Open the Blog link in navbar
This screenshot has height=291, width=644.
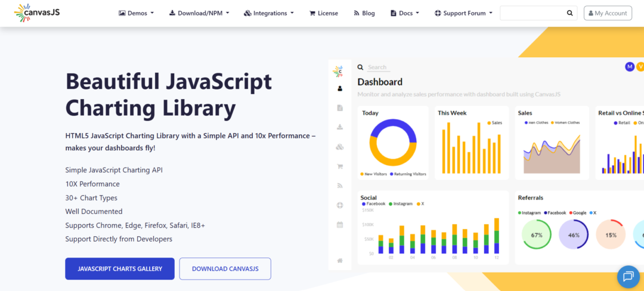pyautogui.click(x=364, y=13)
